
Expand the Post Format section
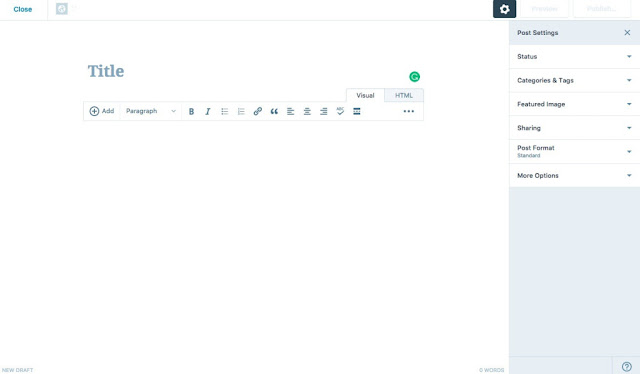pos(574,151)
